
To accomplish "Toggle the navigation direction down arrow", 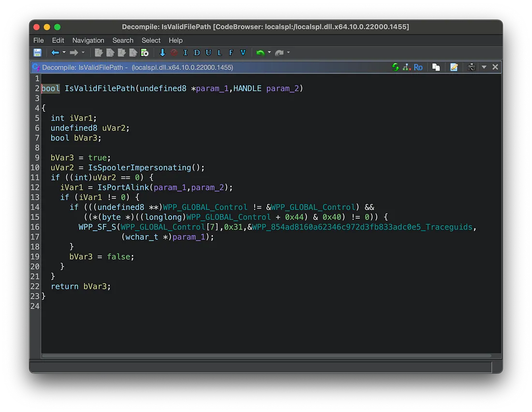I will [163, 53].
